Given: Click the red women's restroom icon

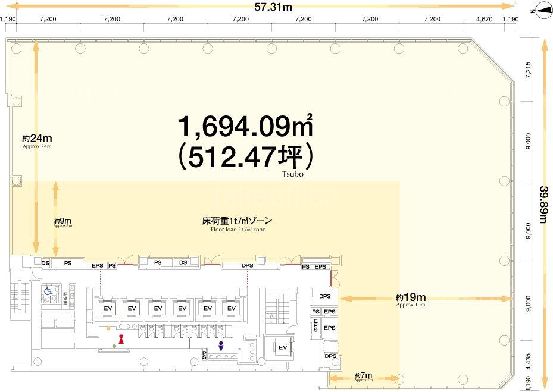Looking at the screenshot, I should pyautogui.click(x=121, y=340).
